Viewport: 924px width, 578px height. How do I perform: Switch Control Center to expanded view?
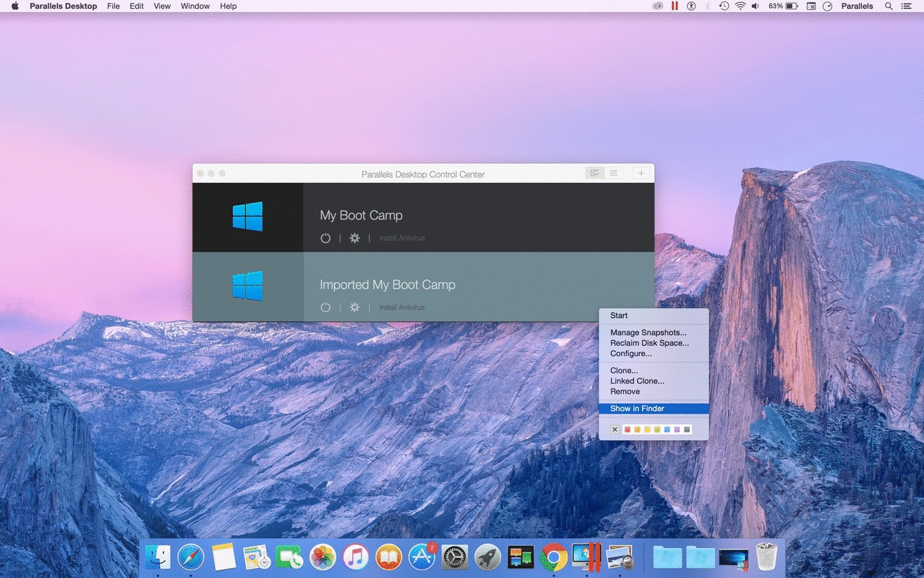click(595, 173)
